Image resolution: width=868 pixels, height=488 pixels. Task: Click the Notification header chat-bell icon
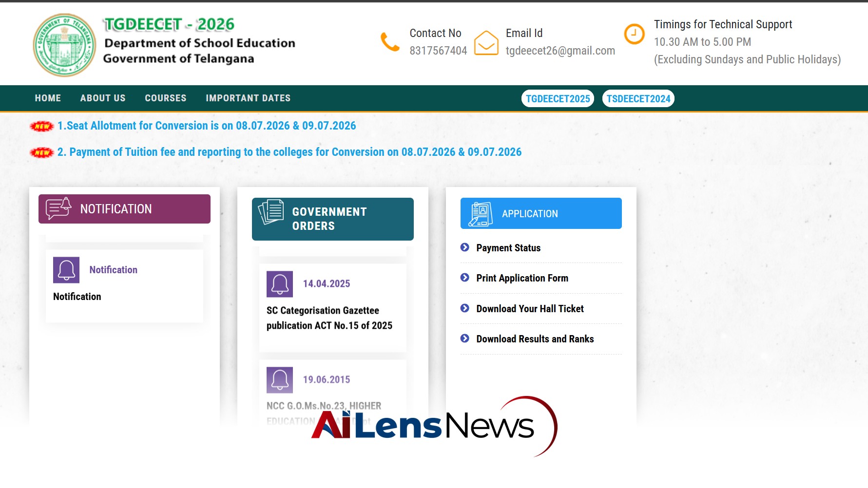point(58,209)
